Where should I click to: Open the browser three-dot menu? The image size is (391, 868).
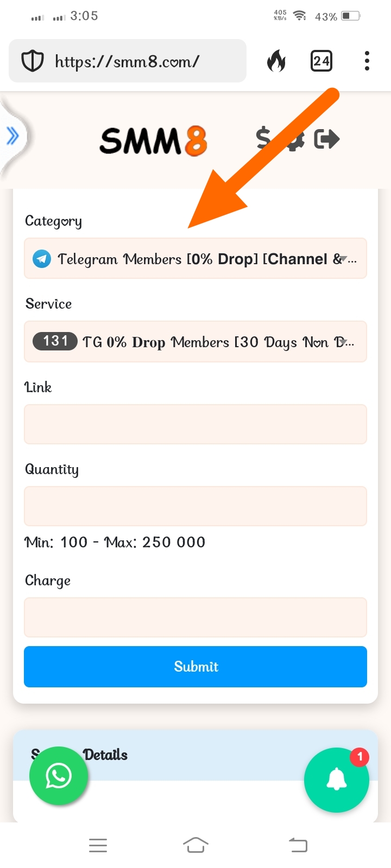[x=367, y=61]
